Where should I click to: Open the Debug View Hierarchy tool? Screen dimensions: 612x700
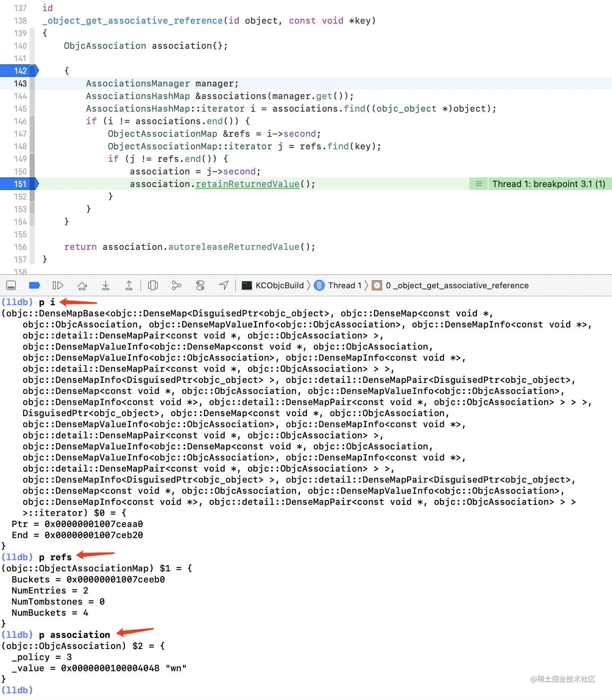tap(153, 286)
